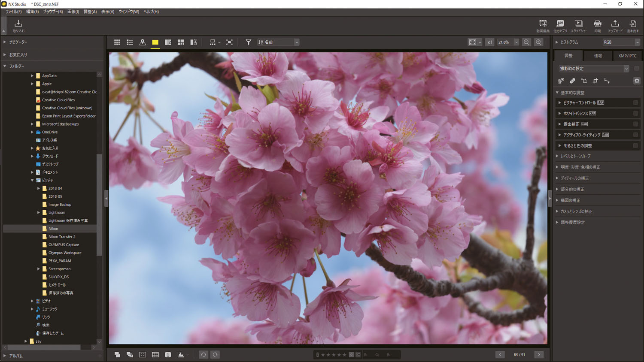Toggle histogram overlay icon in bottom bar
Image resolution: width=644 pixels, height=362 pixels.
(x=181, y=354)
